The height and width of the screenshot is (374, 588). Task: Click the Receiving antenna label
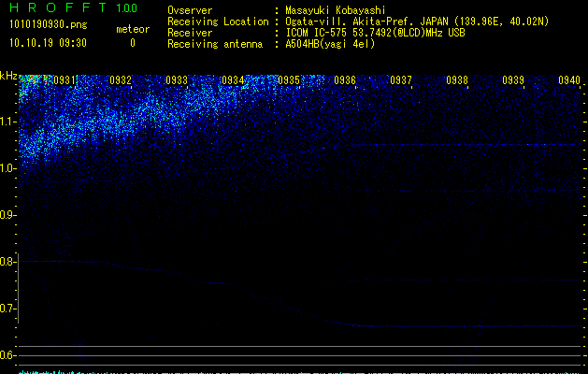215,44
